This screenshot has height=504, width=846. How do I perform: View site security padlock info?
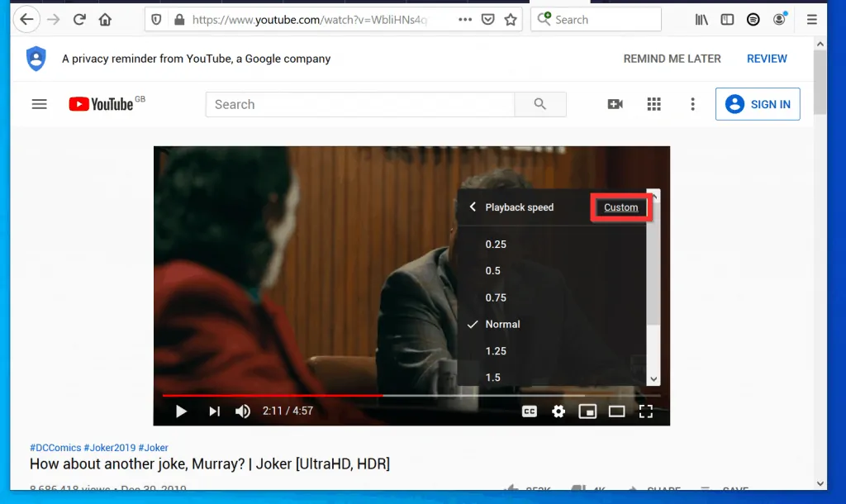179,20
